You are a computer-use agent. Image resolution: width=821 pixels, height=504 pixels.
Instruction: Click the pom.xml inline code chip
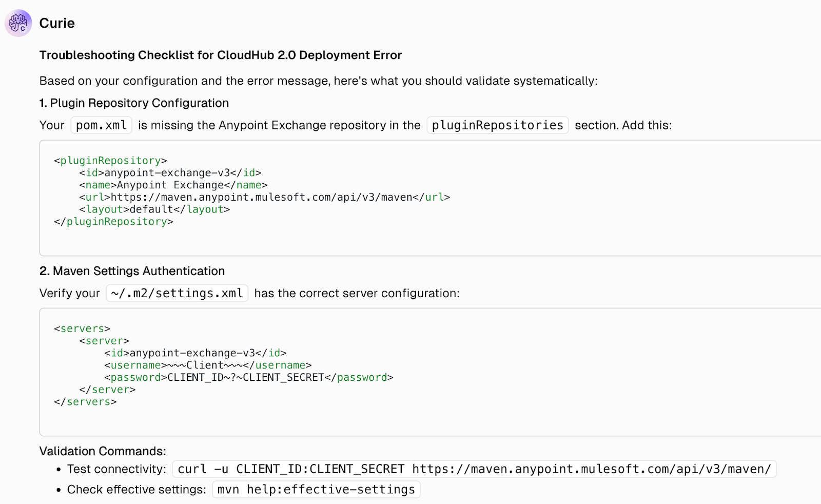point(101,125)
